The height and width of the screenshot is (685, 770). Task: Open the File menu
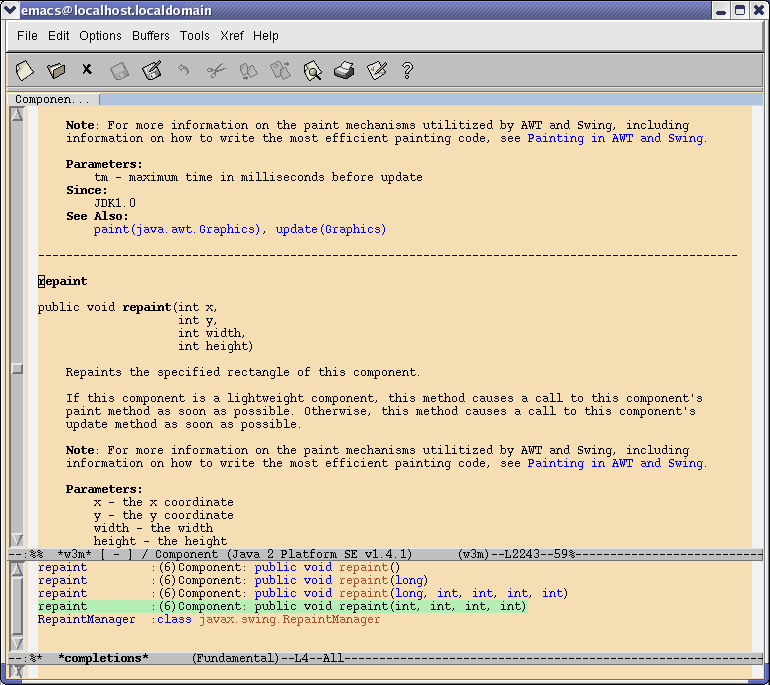coord(27,36)
